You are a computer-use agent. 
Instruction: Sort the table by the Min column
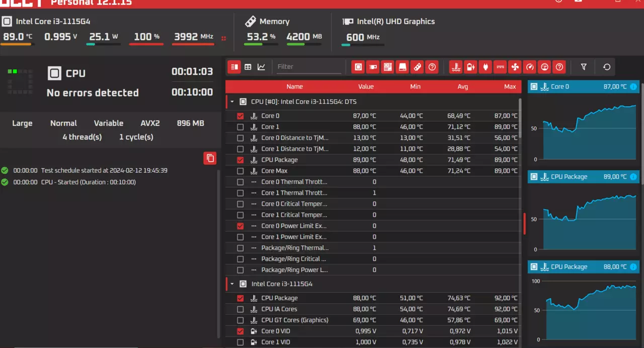415,87
